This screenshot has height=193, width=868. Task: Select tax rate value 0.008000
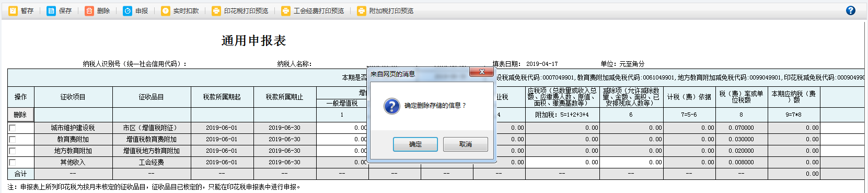pyautogui.click(x=742, y=162)
